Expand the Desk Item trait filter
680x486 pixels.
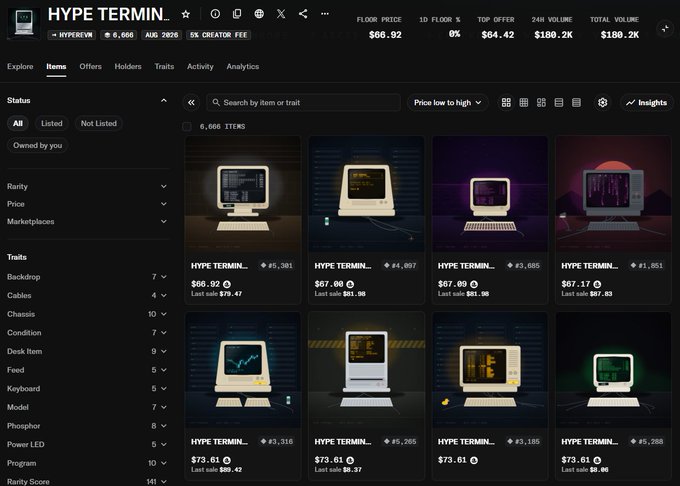point(87,351)
